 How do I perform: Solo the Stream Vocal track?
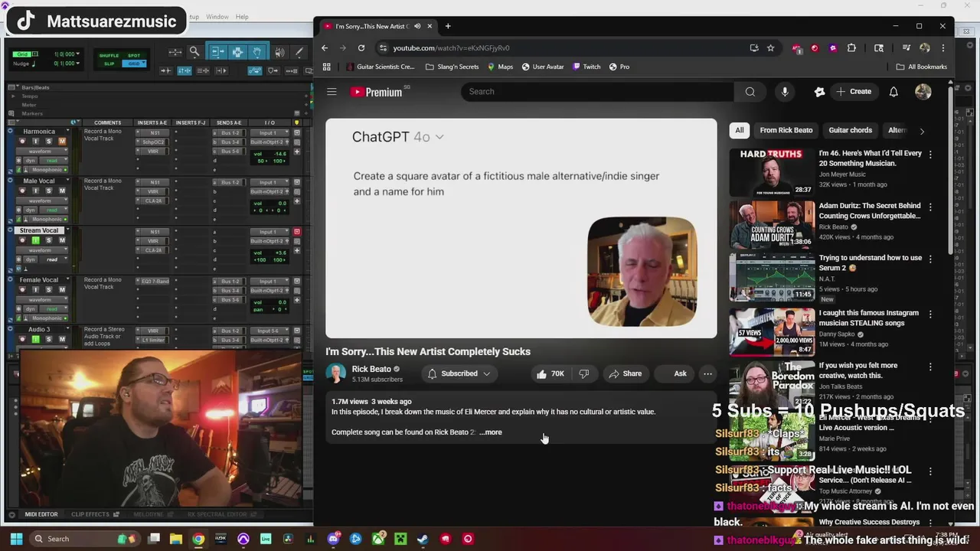pyautogui.click(x=49, y=240)
